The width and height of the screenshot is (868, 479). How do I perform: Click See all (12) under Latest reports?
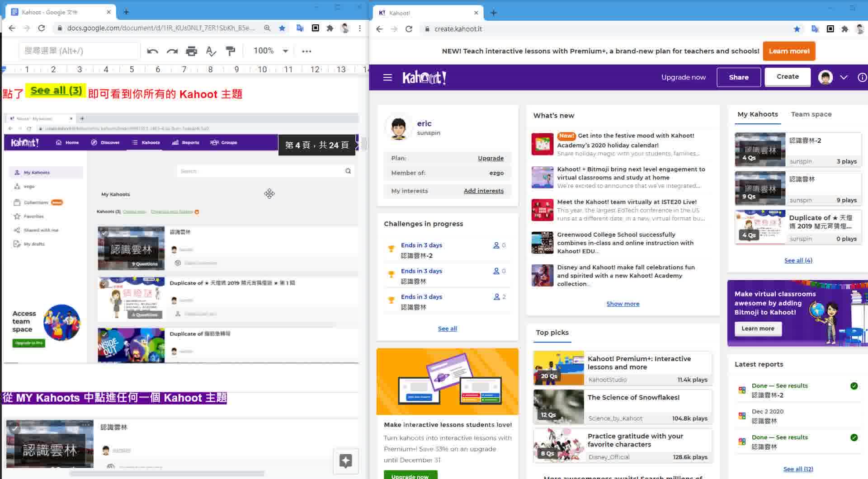coord(798,469)
